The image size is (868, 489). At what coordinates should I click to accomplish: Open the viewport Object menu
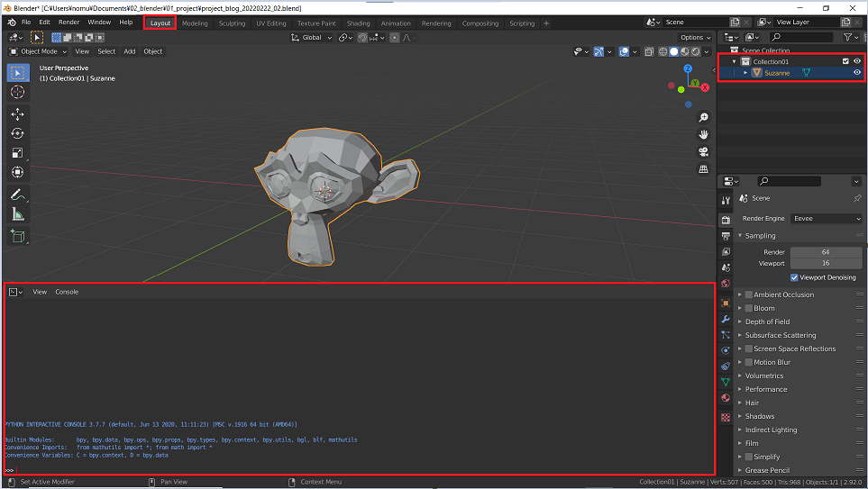click(153, 51)
